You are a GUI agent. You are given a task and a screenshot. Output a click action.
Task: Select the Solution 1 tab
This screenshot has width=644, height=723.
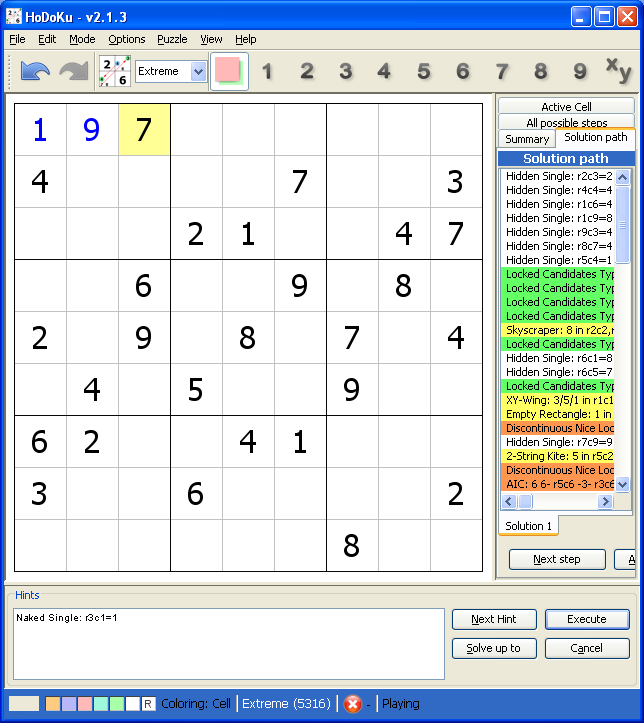[x=528, y=526]
